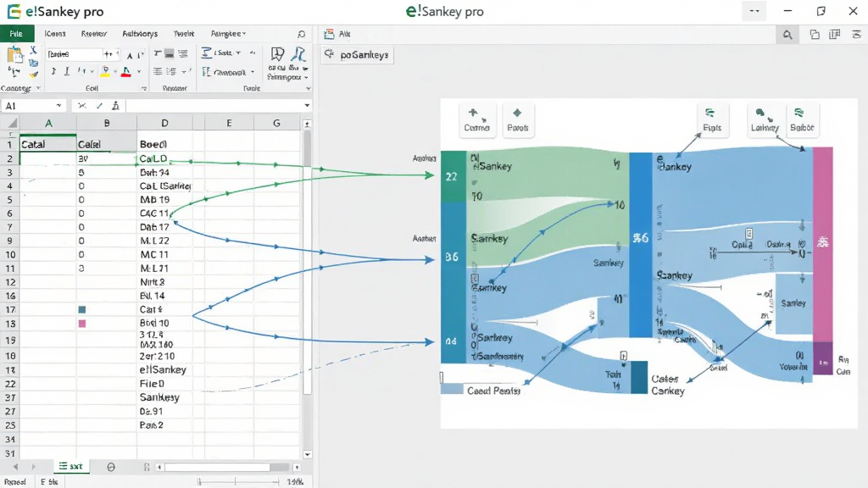Click the pink color square in column B
The image size is (868, 488).
click(x=82, y=323)
